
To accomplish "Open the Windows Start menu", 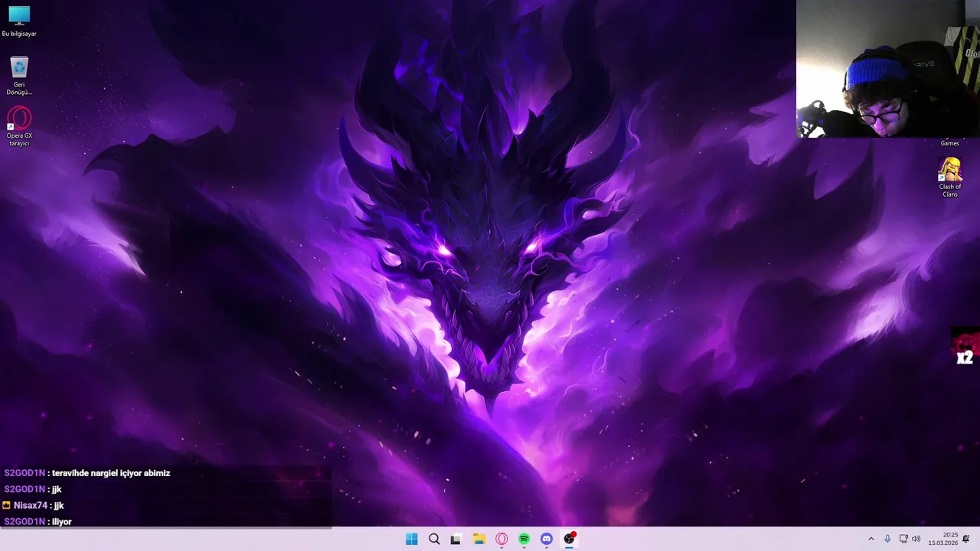I will pyautogui.click(x=411, y=539).
